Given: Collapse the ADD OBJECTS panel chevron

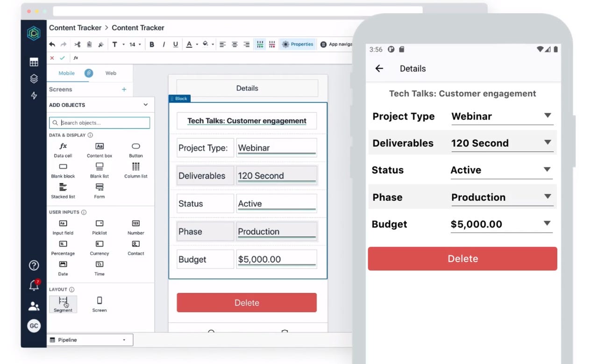Looking at the screenshot, I should point(145,105).
